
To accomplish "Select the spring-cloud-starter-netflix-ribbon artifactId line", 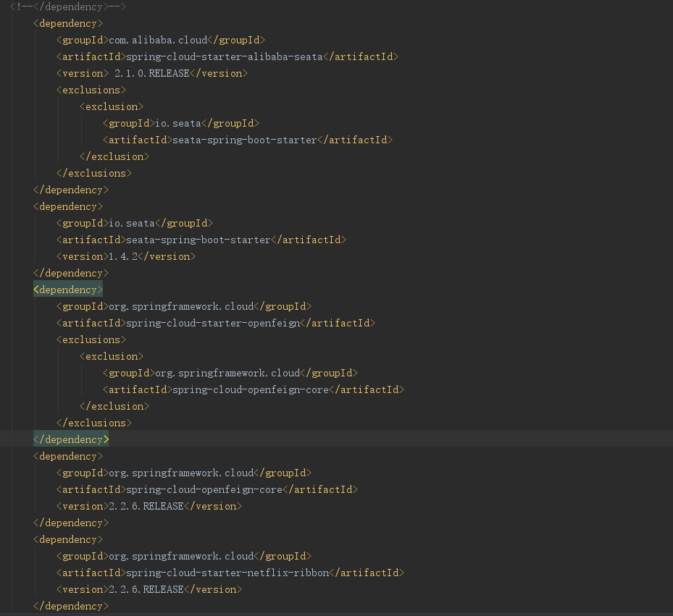I will point(230,573).
